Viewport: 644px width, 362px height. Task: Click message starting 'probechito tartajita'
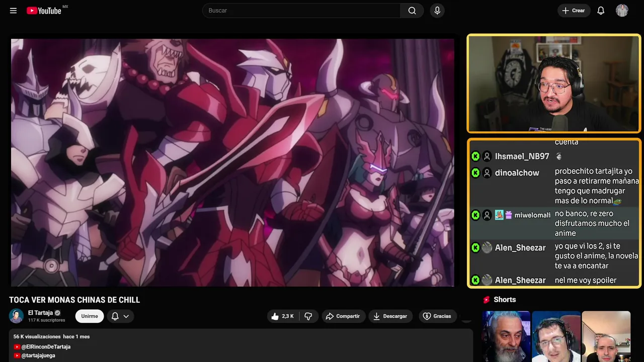click(597, 186)
